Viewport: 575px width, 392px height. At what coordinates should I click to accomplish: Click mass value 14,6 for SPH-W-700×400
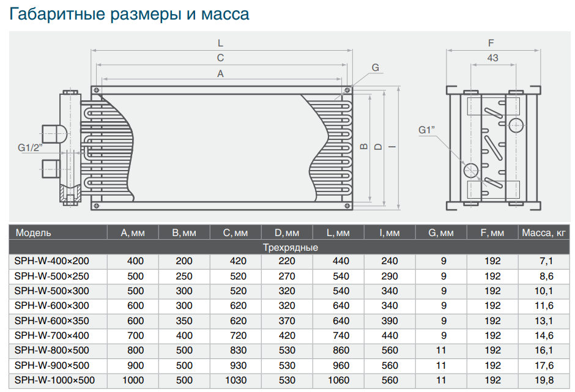pos(544,336)
